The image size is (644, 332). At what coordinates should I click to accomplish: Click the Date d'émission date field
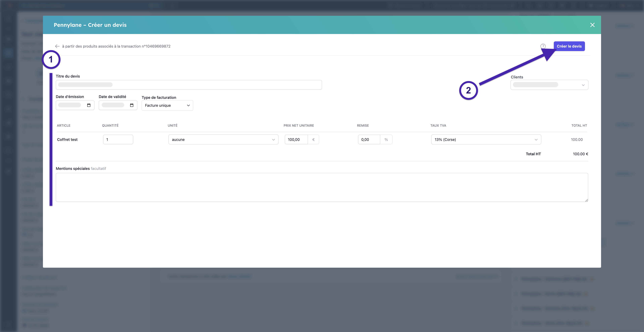click(75, 105)
